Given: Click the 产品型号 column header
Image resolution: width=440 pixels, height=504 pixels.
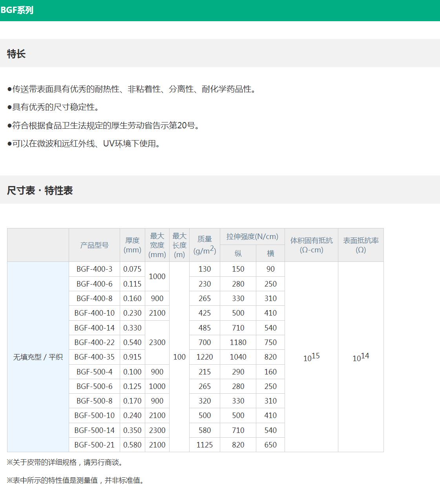Looking at the screenshot, I should pyautogui.click(x=94, y=245).
